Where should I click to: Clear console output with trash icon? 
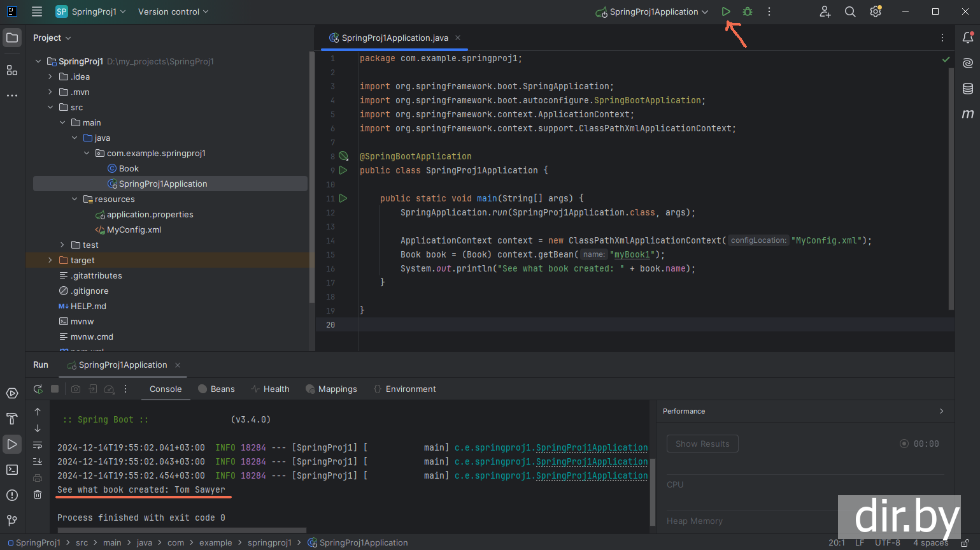(38, 495)
